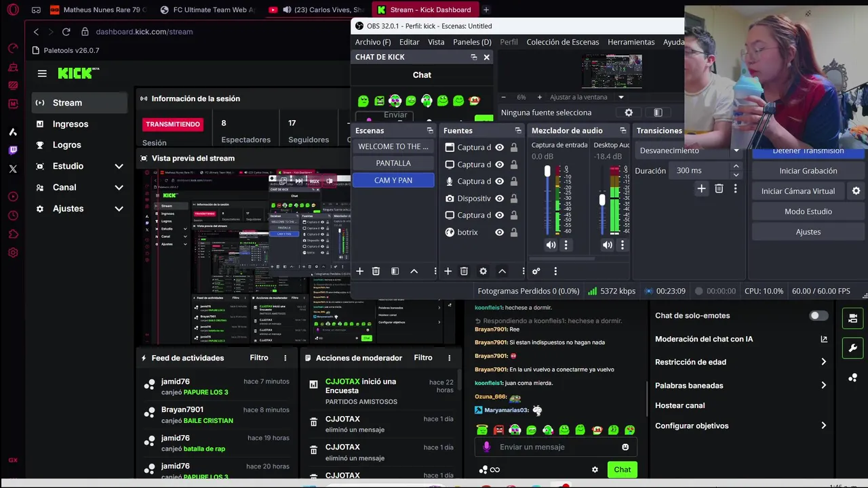Open Editar menu in OBS
This screenshot has width=868, height=488.
(x=409, y=42)
